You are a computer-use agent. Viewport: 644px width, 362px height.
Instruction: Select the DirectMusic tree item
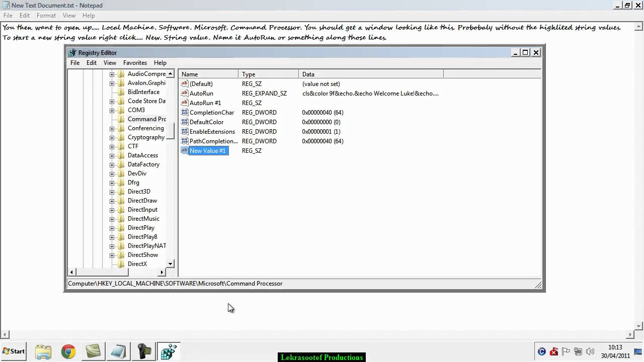143,219
